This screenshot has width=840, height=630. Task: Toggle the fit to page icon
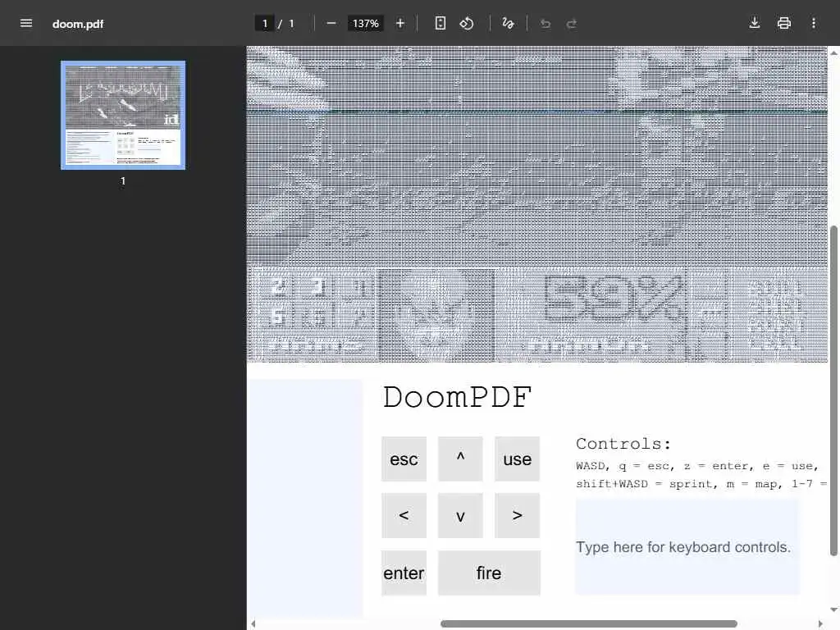[x=440, y=23]
